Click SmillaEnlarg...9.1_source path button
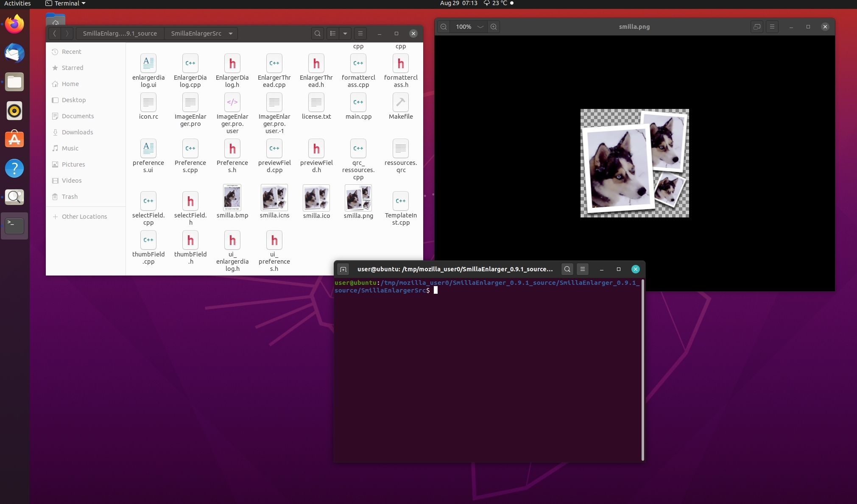This screenshot has height=504, width=857. point(120,33)
